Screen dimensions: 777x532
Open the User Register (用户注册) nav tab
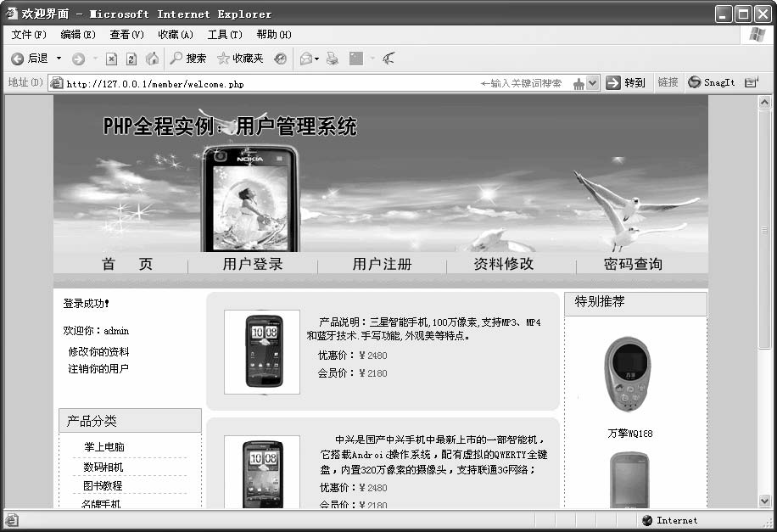click(x=382, y=264)
